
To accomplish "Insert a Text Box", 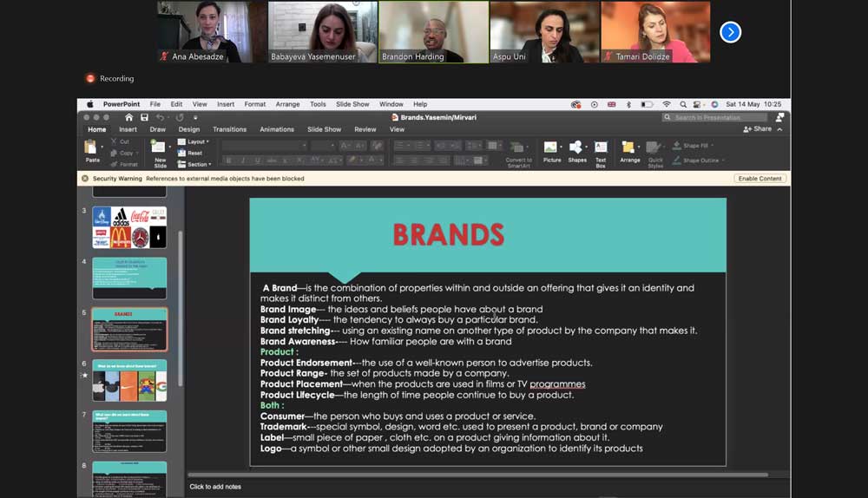I will 601,149.
